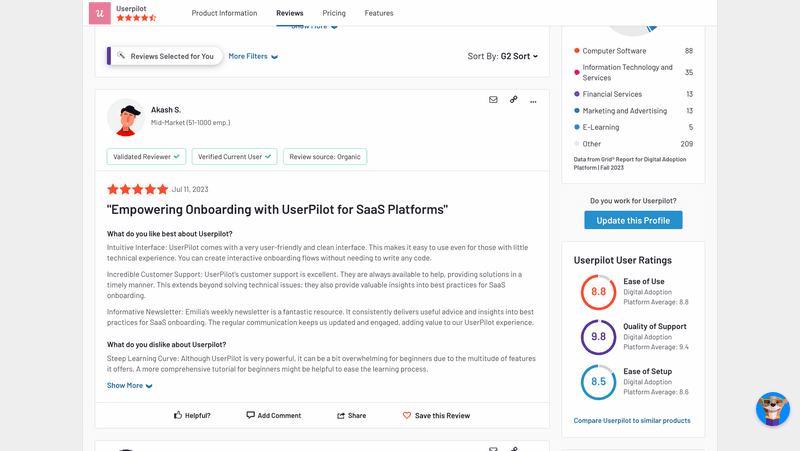Screen dimensions: 800x451
Task: Expand review with Show More
Action: (x=129, y=385)
